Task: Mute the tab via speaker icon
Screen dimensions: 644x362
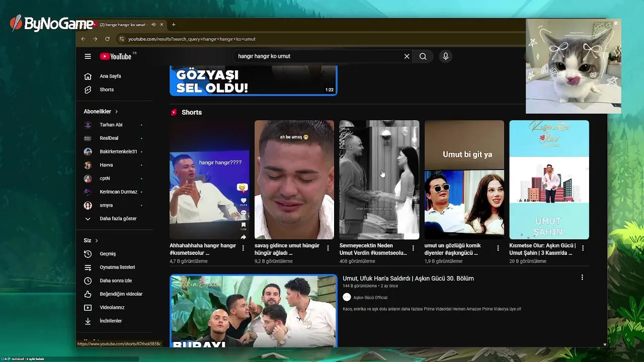Action: click(153, 25)
